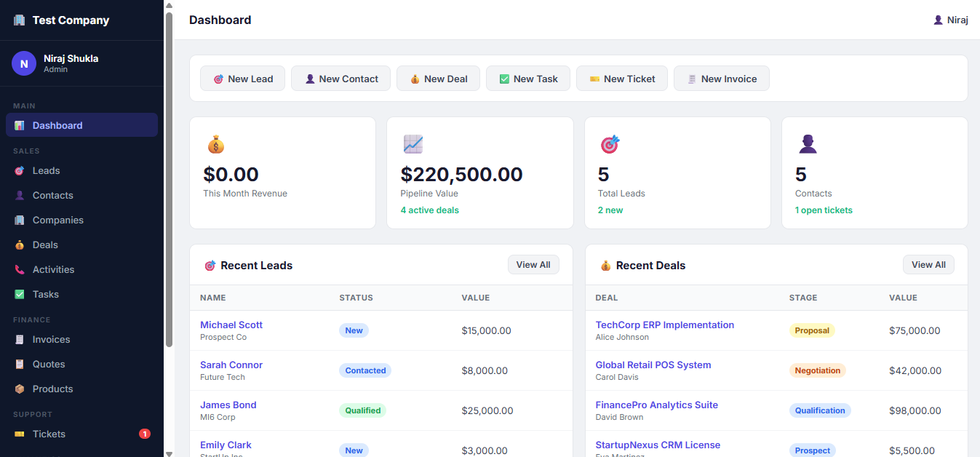Screen dimensions: 980x457
Task: Click the Deals money bag sidebar icon
Action: click(20, 245)
